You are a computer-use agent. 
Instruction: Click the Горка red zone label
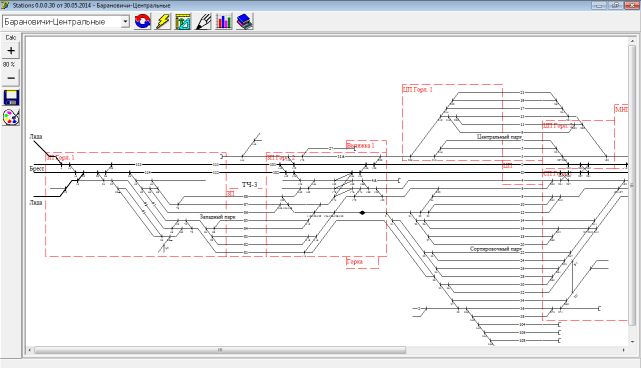(354, 261)
